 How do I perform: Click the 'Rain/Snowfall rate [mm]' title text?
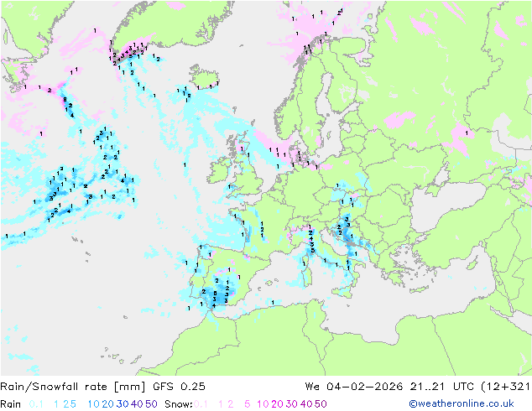pos(73,387)
